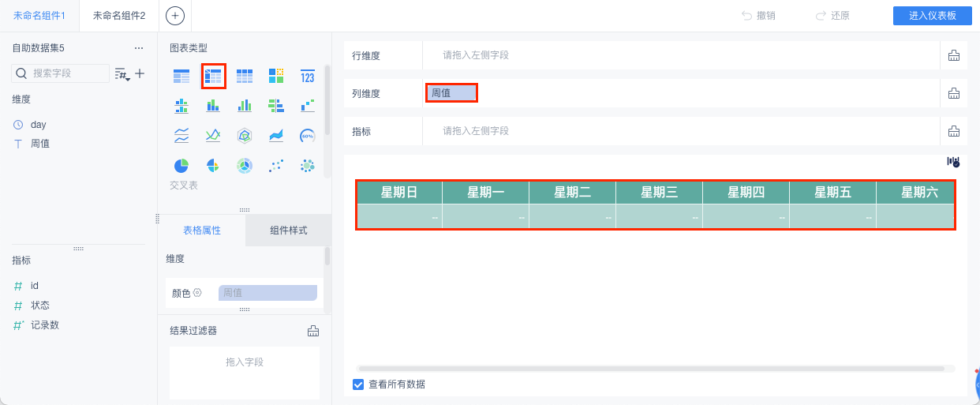Pick the scatter plot chart type
The width and height of the screenshot is (980, 405).
pyautogui.click(x=276, y=166)
